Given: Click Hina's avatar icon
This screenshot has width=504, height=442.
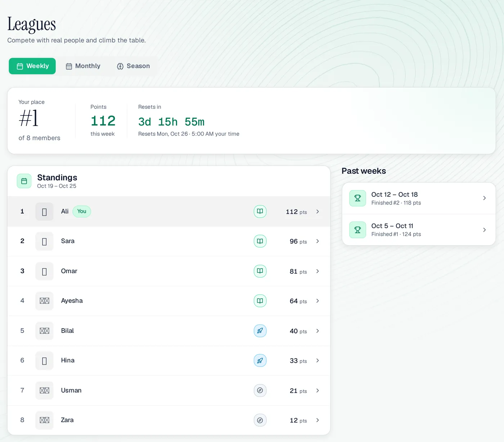Looking at the screenshot, I should coord(44,361).
